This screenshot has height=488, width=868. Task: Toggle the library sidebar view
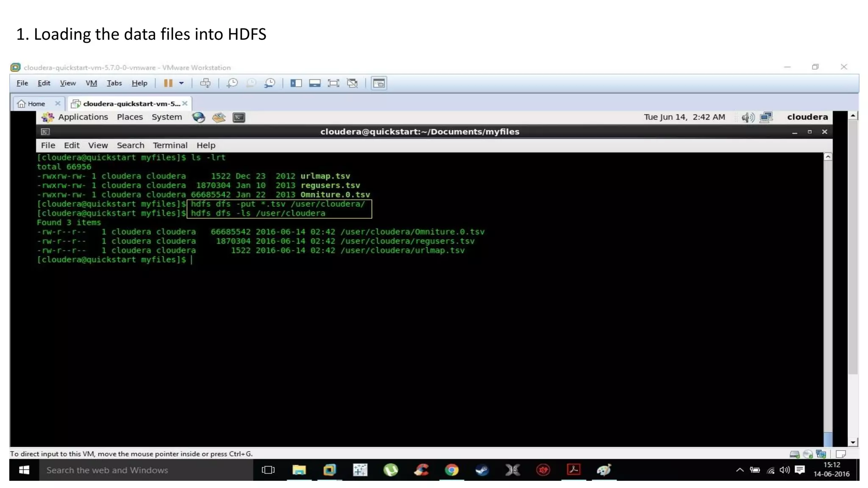point(296,83)
